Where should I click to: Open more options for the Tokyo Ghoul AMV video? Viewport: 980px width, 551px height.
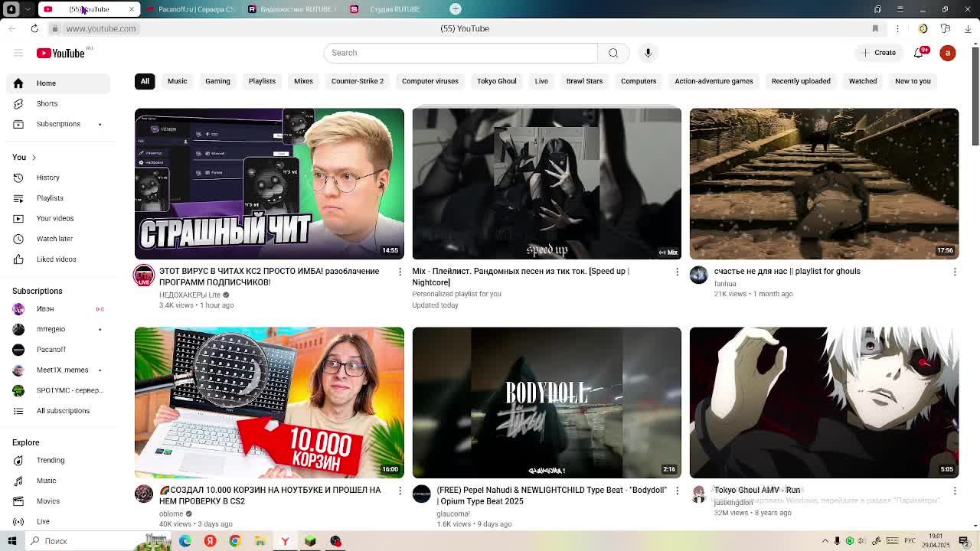(x=955, y=491)
